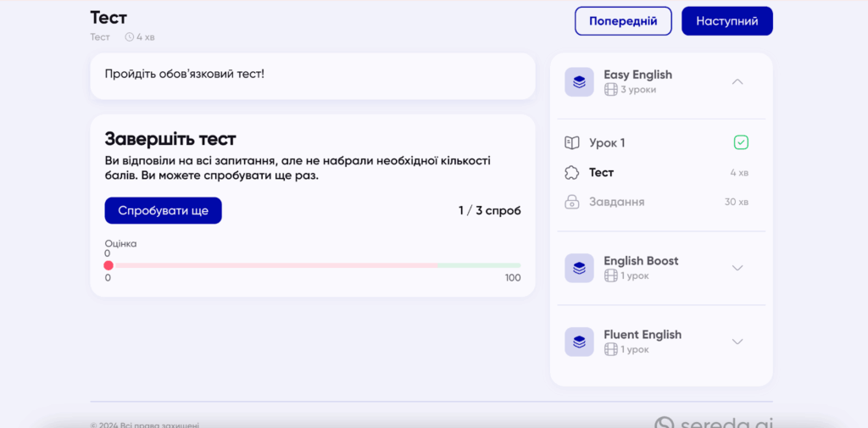
Task: Open the Тест item in course list
Action: click(602, 173)
